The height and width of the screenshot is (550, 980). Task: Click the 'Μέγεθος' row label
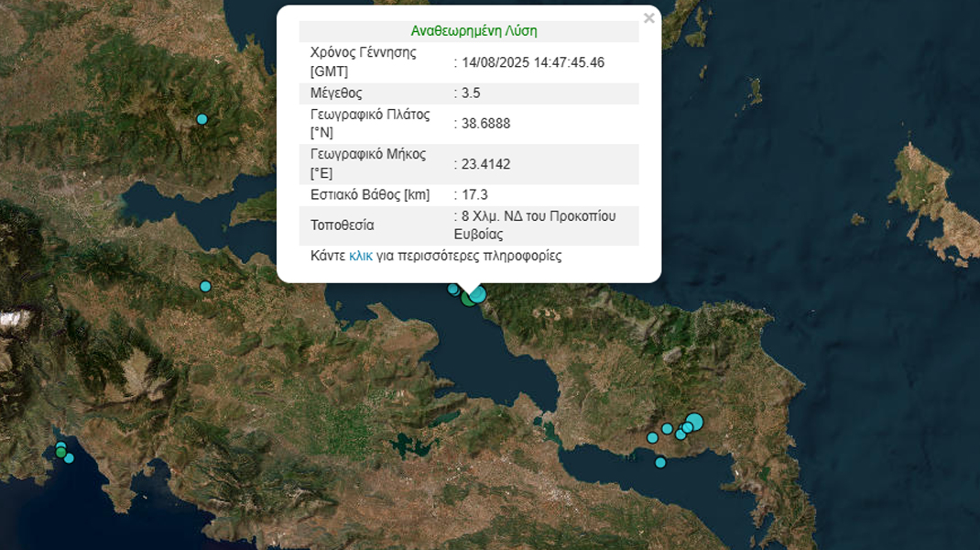click(x=336, y=93)
